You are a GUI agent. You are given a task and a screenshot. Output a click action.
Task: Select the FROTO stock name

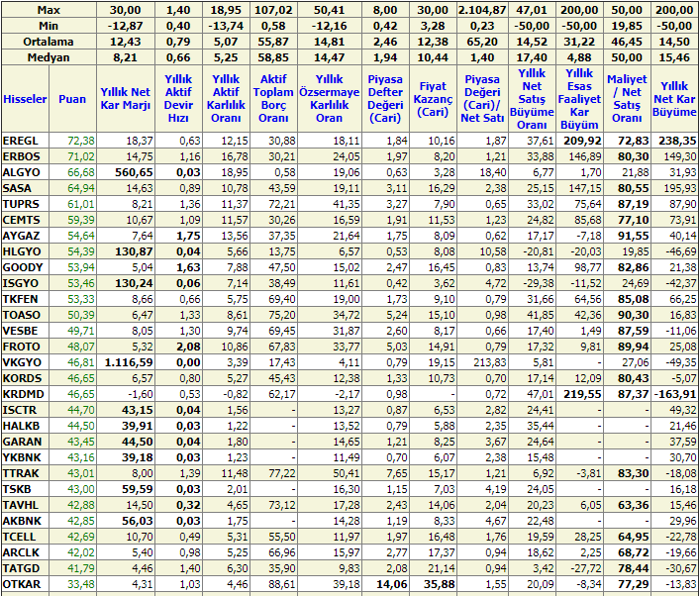21,347
